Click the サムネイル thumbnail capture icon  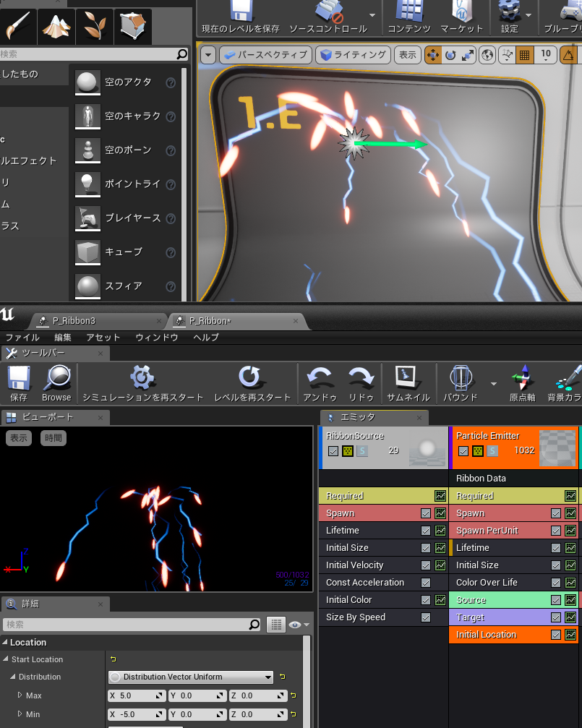(x=407, y=377)
